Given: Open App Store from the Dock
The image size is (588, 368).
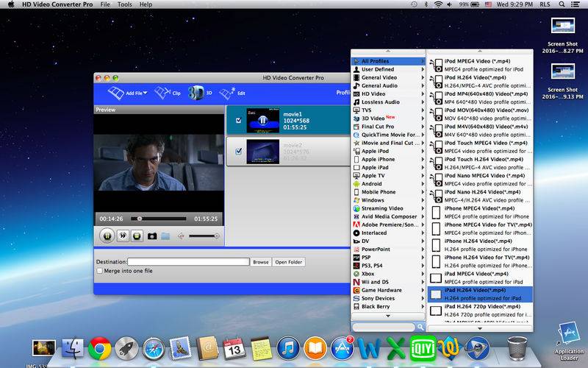Looking at the screenshot, I should [342, 348].
